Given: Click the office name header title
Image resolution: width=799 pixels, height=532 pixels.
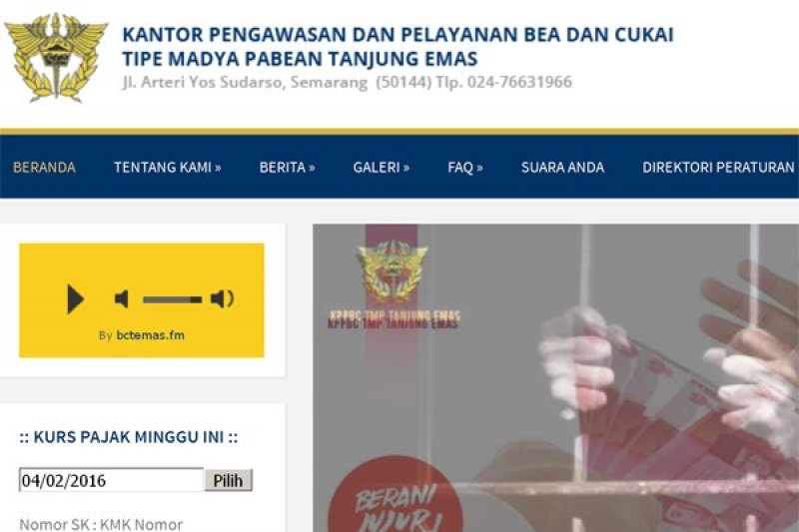Looking at the screenshot, I should pyautogui.click(x=398, y=46).
